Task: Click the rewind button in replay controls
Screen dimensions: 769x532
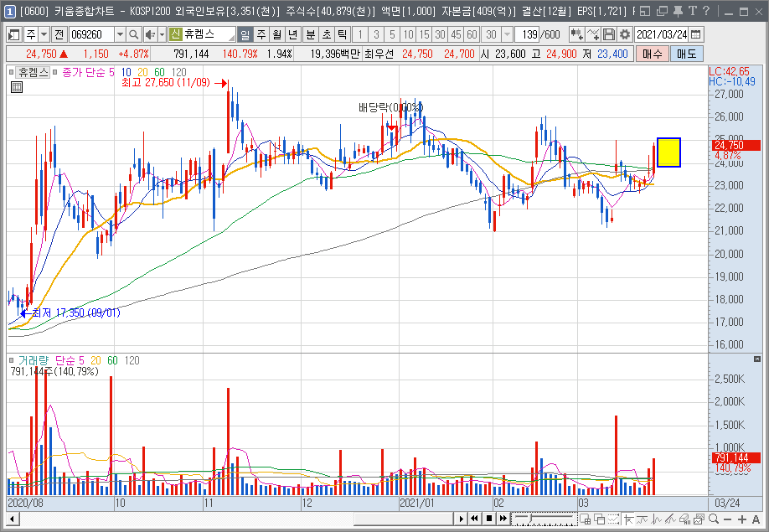Action: pyautogui.click(x=474, y=519)
